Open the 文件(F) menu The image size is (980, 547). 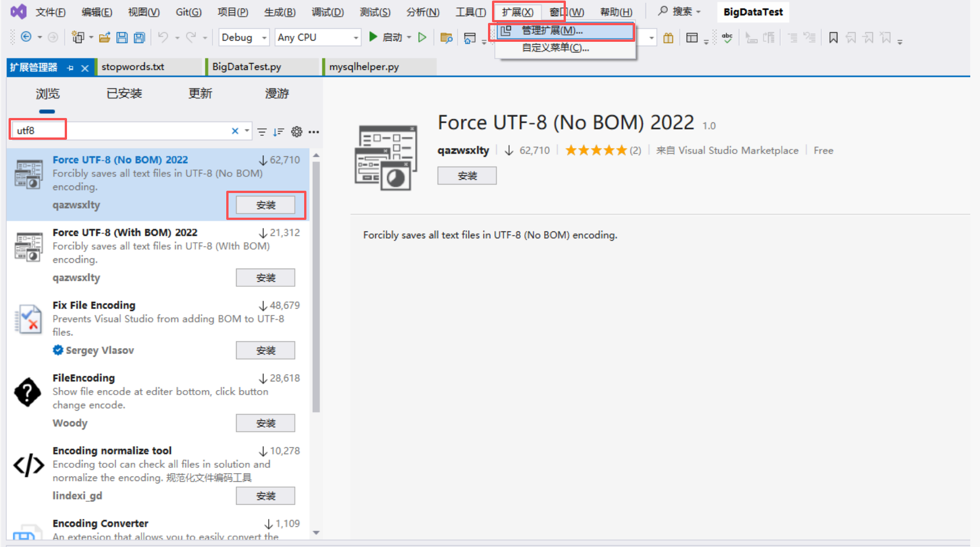tap(50, 12)
